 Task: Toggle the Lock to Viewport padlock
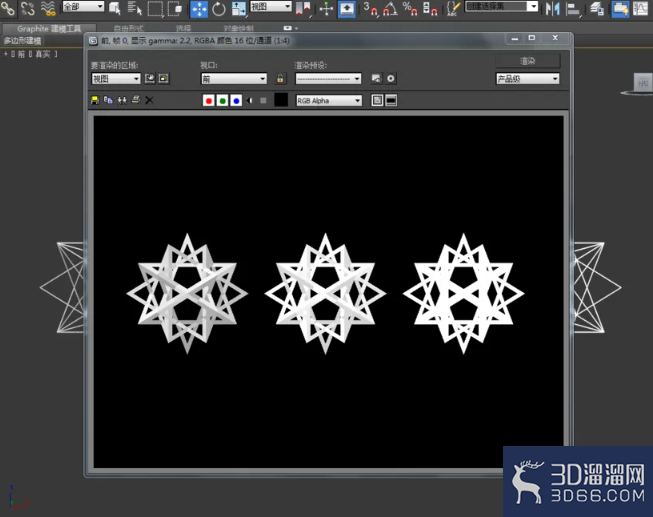280,79
